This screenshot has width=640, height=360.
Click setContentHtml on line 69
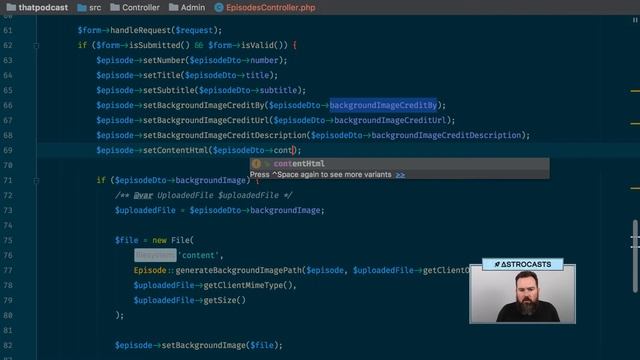point(176,150)
